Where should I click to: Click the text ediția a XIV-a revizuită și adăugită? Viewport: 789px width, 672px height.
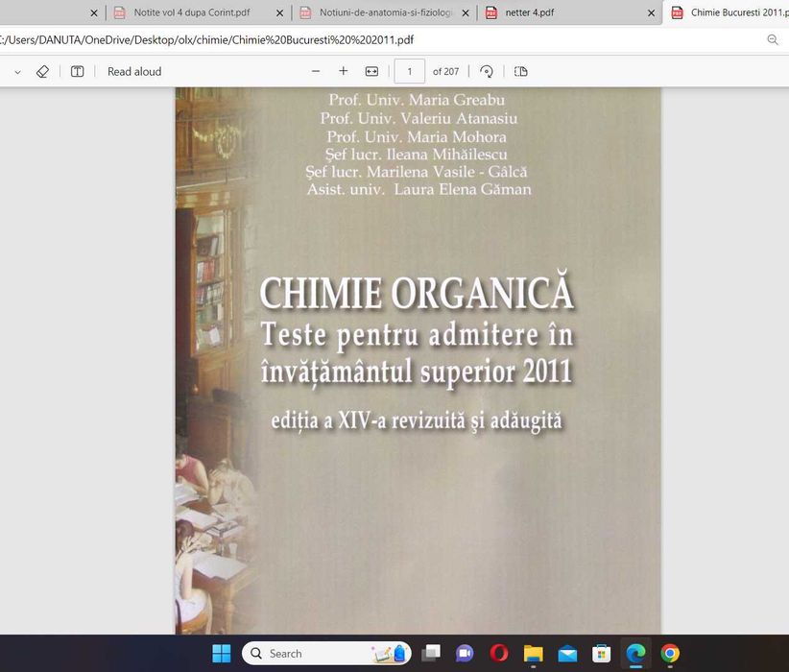(x=417, y=421)
